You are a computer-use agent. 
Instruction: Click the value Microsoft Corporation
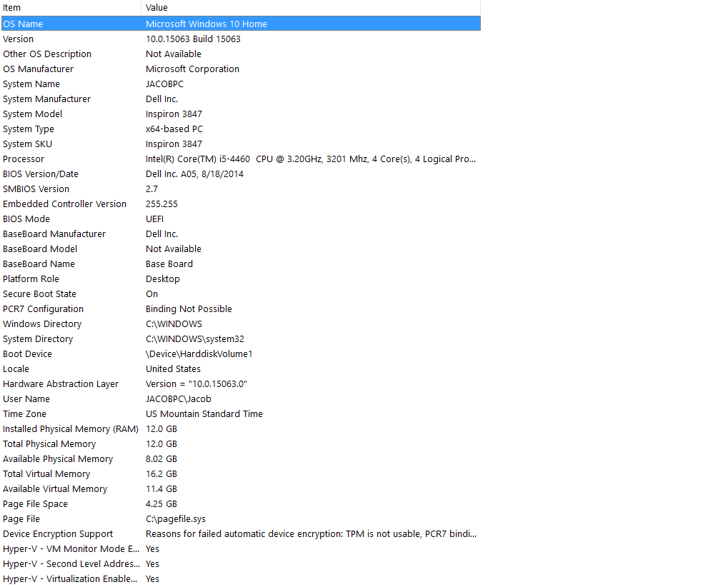point(192,69)
